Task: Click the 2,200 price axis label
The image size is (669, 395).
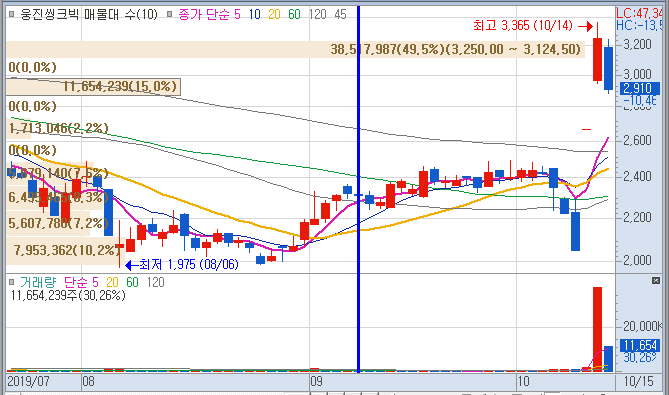Action: pyautogui.click(x=637, y=218)
